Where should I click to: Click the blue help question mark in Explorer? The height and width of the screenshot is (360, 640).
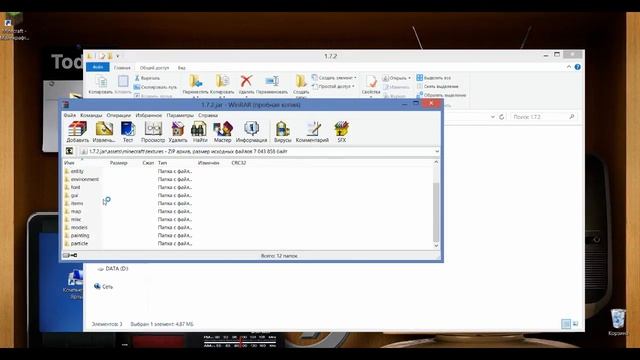point(578,67)
